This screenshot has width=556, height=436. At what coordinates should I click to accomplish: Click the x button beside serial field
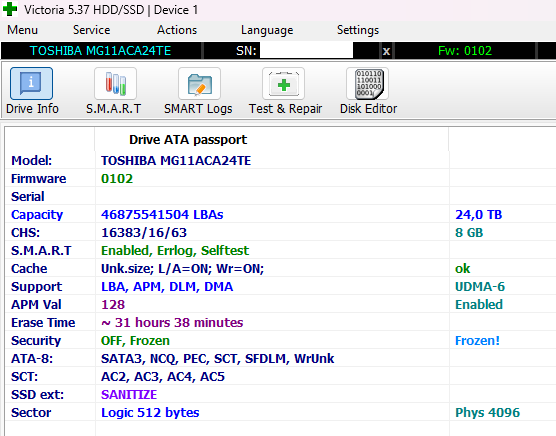386,51
